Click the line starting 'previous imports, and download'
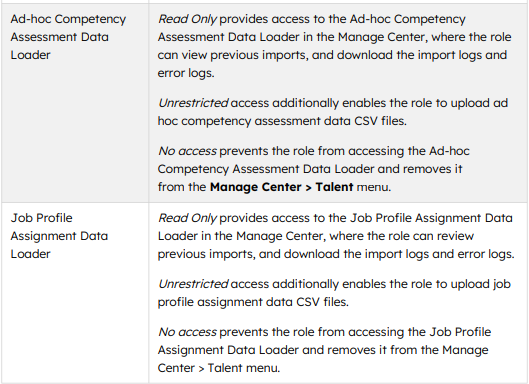 [x=336, y=254]
